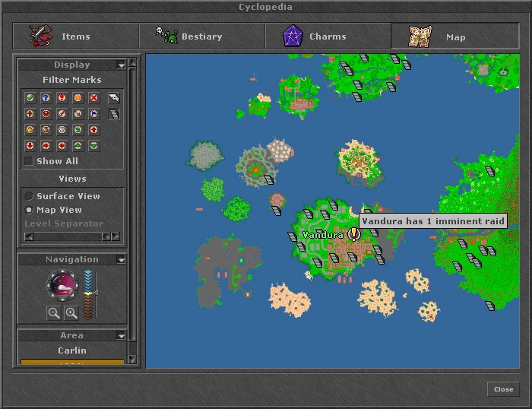Click the floor level slider handle
Image resolution: width=532 pixels, height=409 pixels.
96,293
